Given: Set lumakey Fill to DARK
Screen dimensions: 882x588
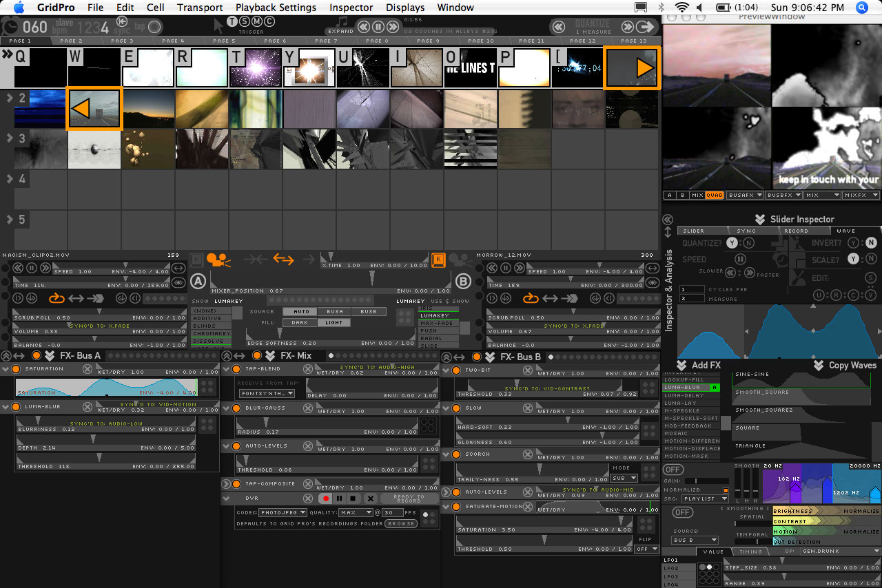Looking at the screenshot, I should [300, 322].
